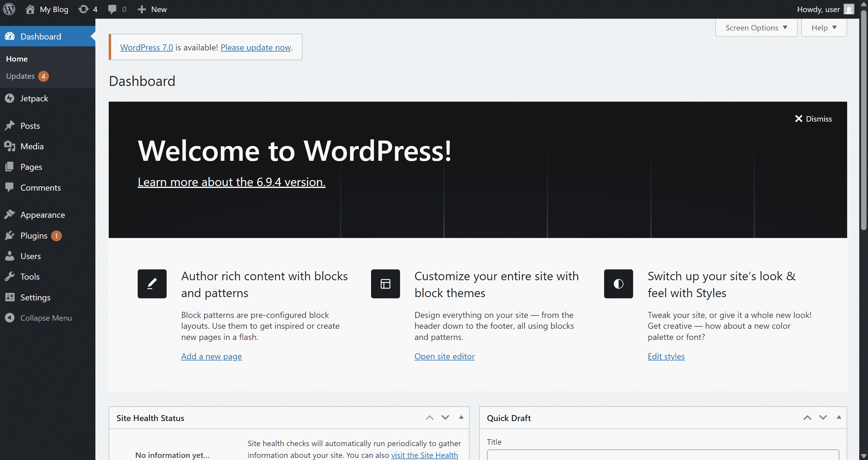The image size is (868, 460).
Task: Collapse the Site Health Status panel
Action: [x=461, y=417]
